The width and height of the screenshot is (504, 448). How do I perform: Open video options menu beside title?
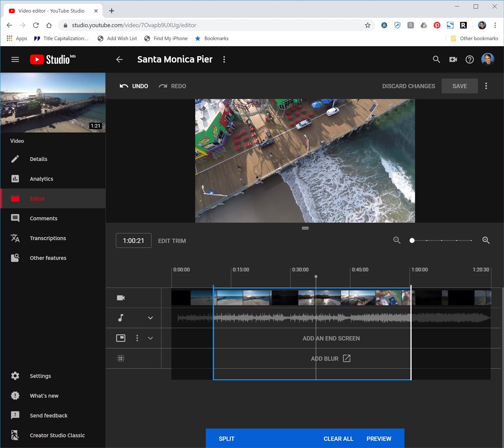(224, 60)
